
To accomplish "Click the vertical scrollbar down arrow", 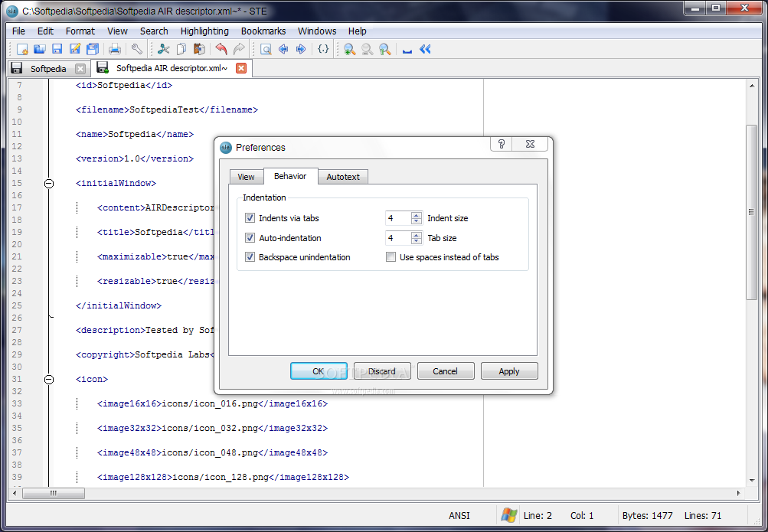I will point(752,481).
